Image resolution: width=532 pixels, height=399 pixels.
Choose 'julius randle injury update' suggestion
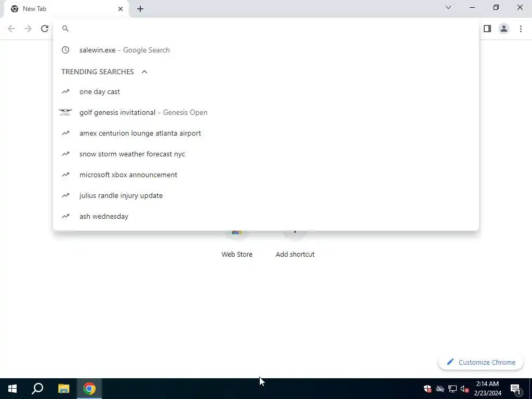click(266, 195)
